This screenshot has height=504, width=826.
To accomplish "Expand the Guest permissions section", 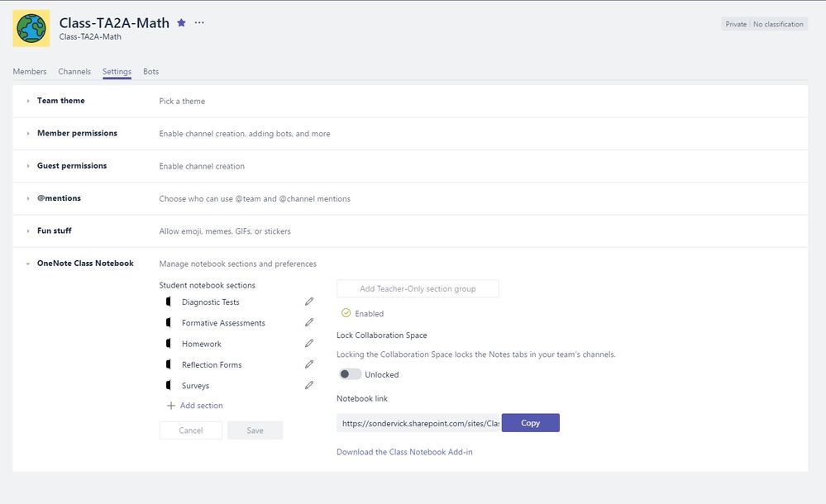I will 28,166.
